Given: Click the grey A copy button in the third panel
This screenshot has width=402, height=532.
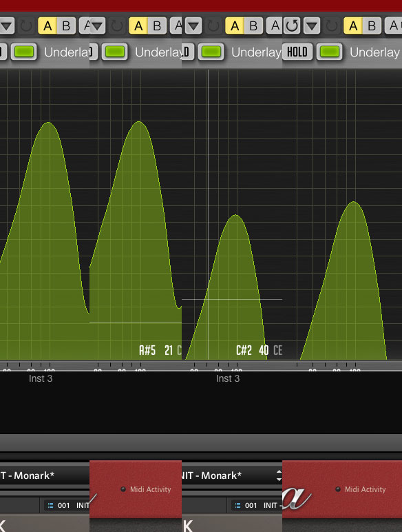Looking at the screenshot, I should 274,25.
